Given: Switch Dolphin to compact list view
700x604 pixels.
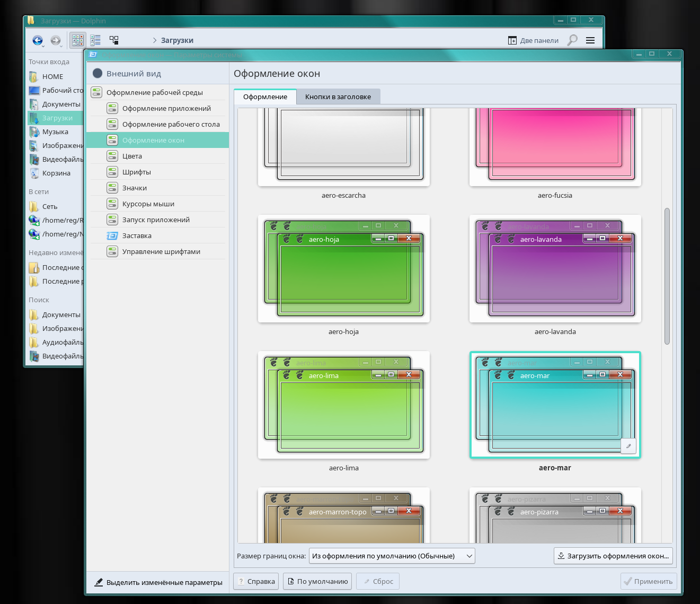Looking at the screenshot, I should pyautogui.click(x=95, y=40).
